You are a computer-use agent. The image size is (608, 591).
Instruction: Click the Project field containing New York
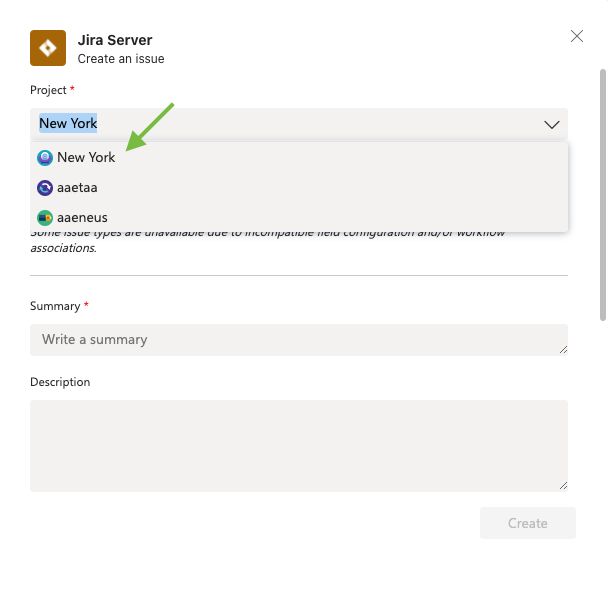click(299, 124)
